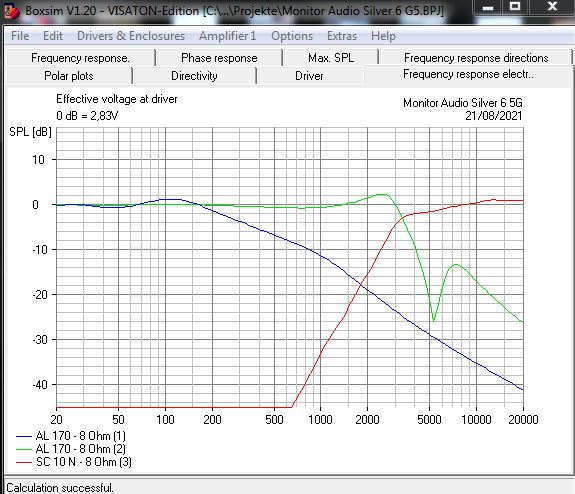Click the '10' value on the SPL axis
Screen dimensions: 575x494
click(x=38, y=160)
